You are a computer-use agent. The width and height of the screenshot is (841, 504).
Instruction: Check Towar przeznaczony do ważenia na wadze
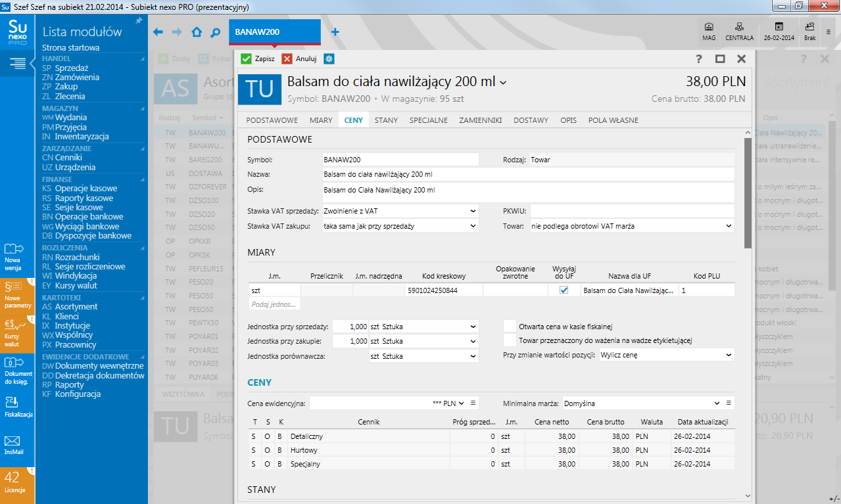click(x=510, y=340)
